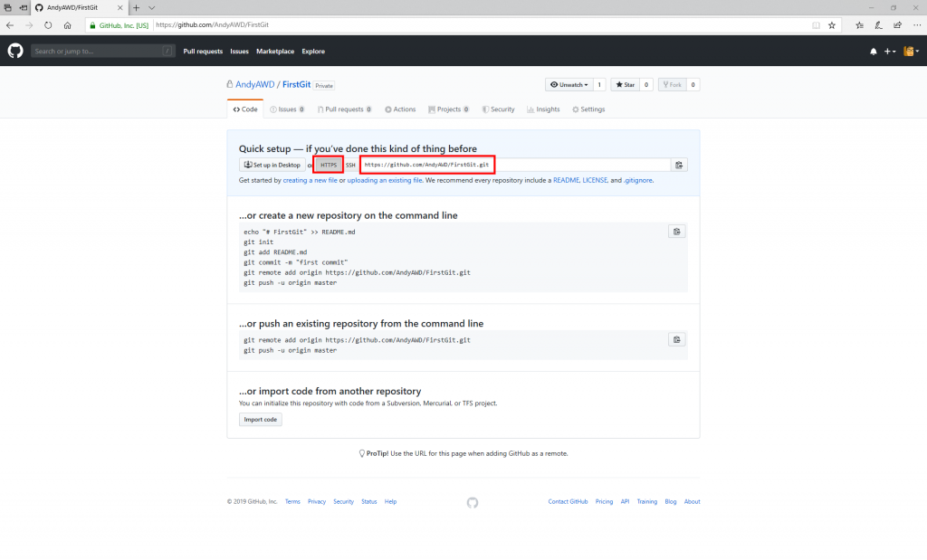Open the footer About link
Viewport: 927px width, 560px height.
point(693,501)
